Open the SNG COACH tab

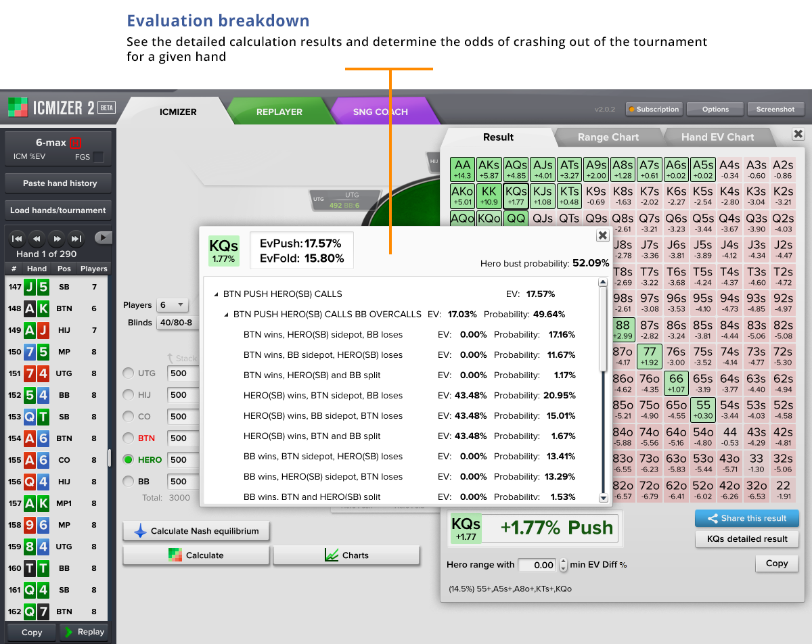pyautogui.click(x=380, y=112)
